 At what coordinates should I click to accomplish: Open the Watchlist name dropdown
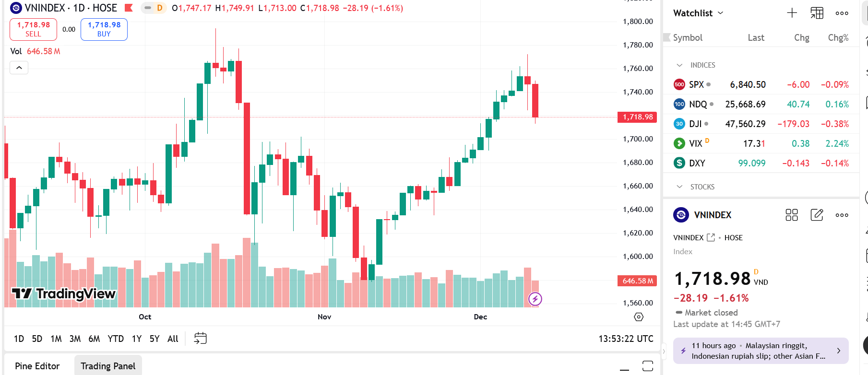[x=698, y=13]
